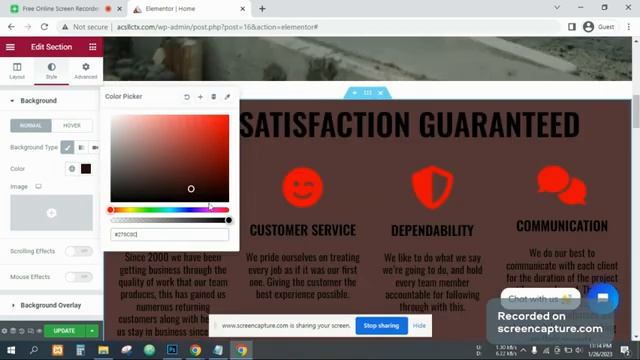Viewport: 640px width, 360px height.
Task: Add a background image in the placeholder
Action: point(51,213)
